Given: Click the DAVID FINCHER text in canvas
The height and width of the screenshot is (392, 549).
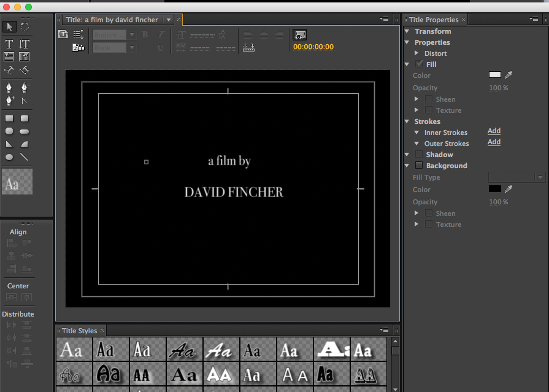Looking at the screenshot, I should 234,192.
